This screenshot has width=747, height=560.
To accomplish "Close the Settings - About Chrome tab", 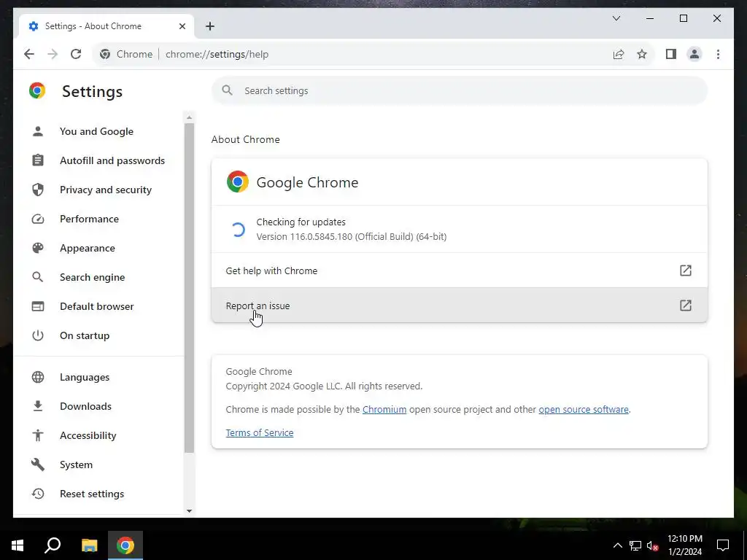I will [182, 26].
